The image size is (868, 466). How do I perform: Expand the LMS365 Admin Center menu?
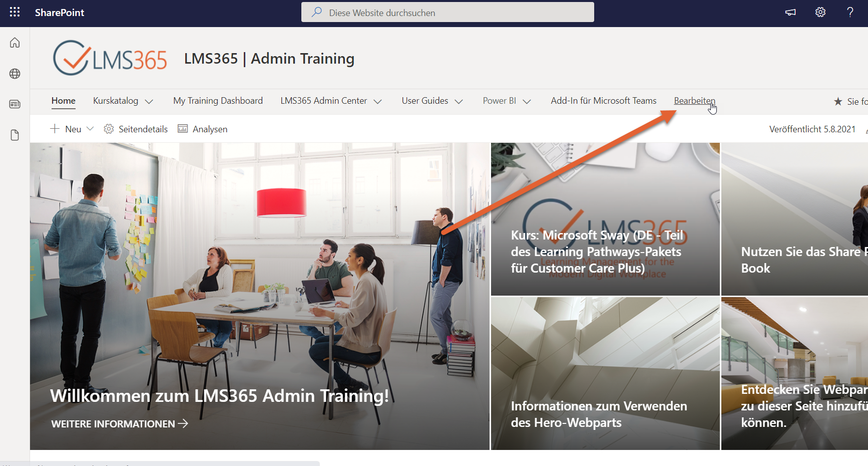378,102
